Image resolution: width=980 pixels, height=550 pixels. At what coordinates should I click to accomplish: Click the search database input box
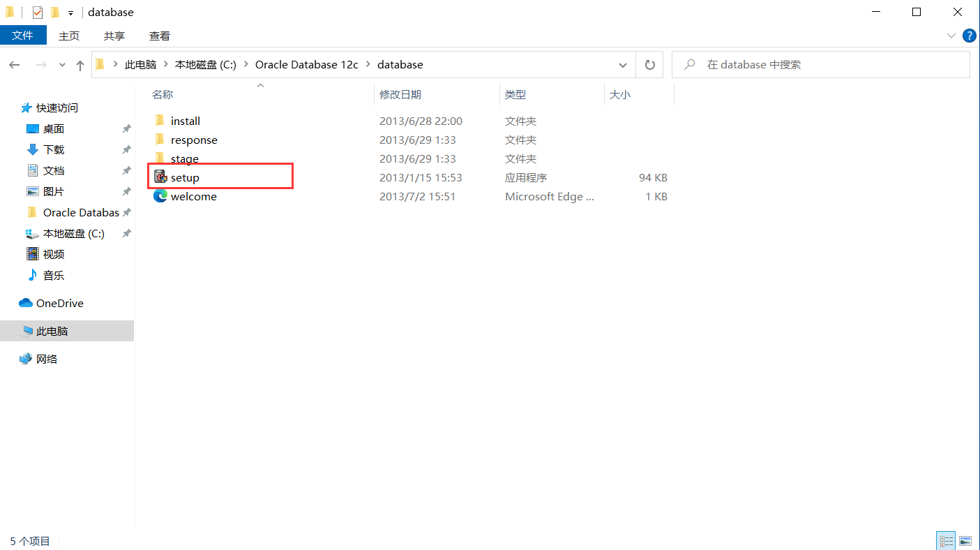[821, 64]
